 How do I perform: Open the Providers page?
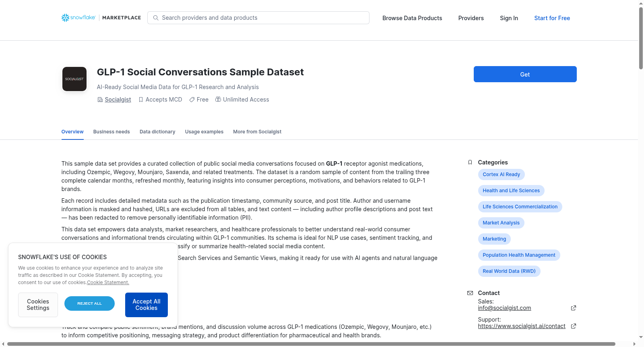pyautogui.click(x=471, y=18)
